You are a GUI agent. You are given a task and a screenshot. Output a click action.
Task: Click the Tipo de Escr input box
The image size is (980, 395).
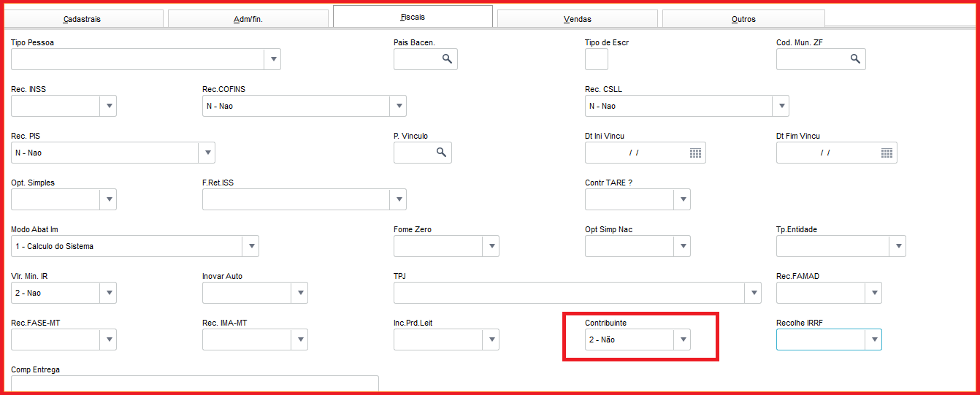pyautogui.click(x=596, y=59)
